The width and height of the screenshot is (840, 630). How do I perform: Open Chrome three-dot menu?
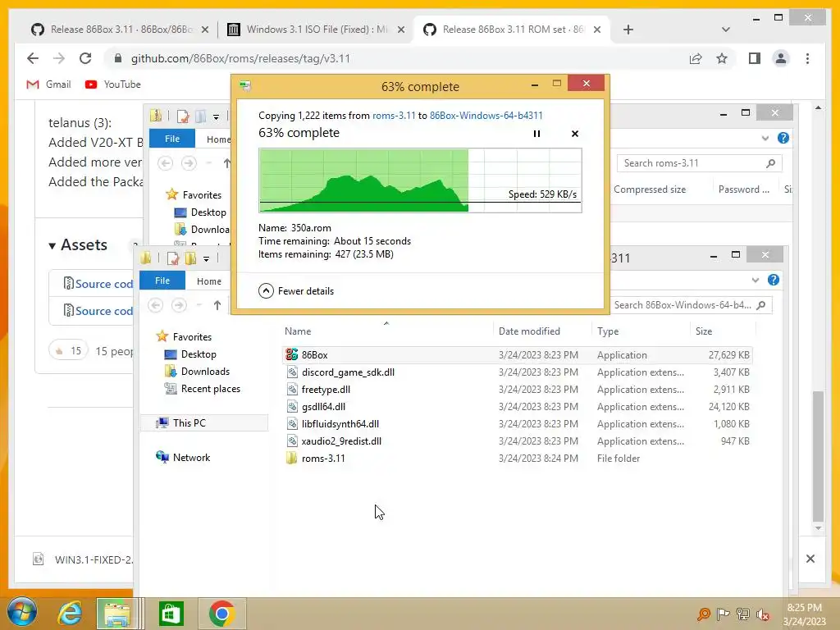pyautogui.click(x=807, y=58)
